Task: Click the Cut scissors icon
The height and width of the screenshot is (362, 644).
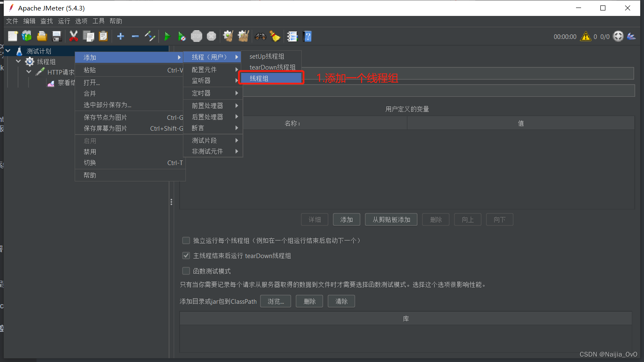Action: tap(73, 36)
